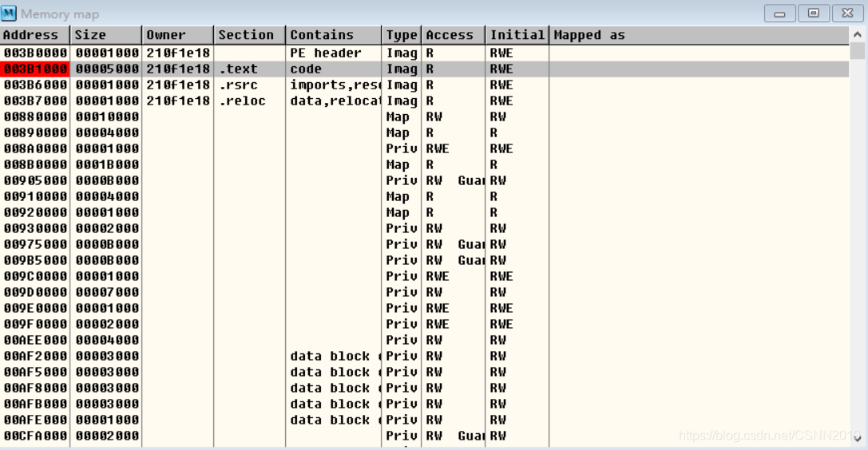Maximize the Memory map window

point(813,14)
